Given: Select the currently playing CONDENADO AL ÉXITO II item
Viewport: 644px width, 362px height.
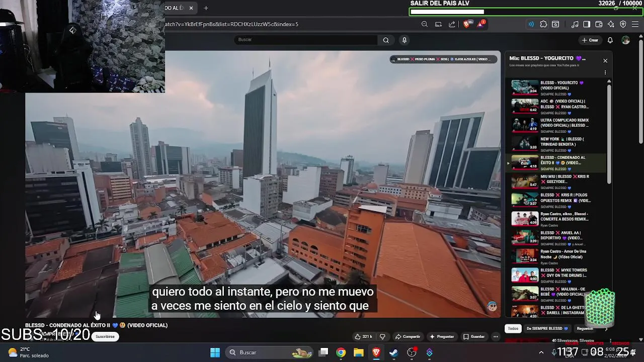Looking at the screenshot, I should pos(556,163).
